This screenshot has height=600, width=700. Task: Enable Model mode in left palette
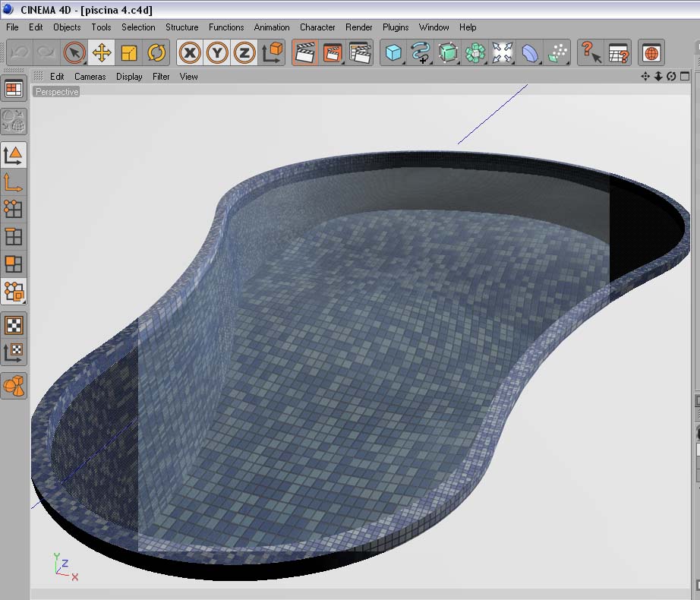(14, 156)
